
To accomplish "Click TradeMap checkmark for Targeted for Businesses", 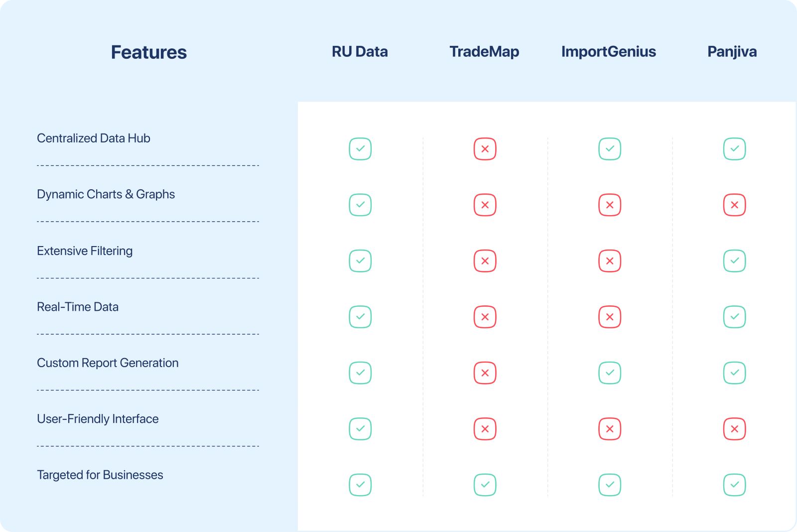I will coord(485,485).
